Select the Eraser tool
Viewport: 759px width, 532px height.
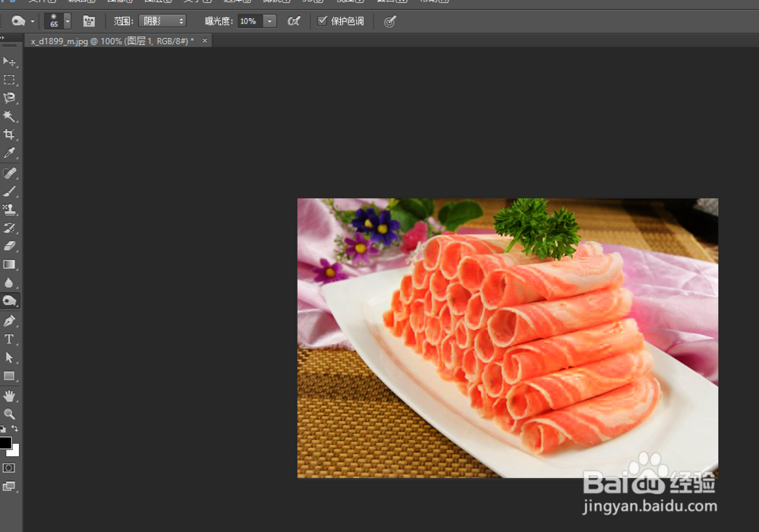point(9,247)
